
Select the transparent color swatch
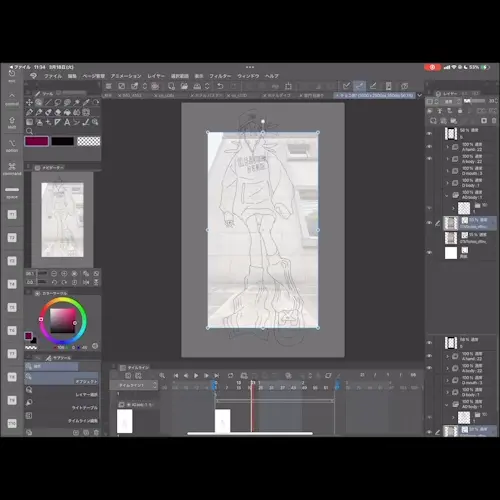[88, 141]
